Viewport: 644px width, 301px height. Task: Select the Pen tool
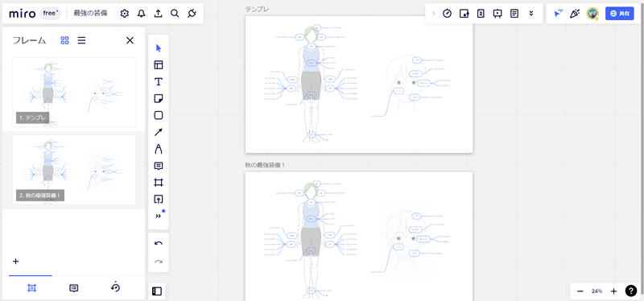pyautogui.click(x=159, y=149)
